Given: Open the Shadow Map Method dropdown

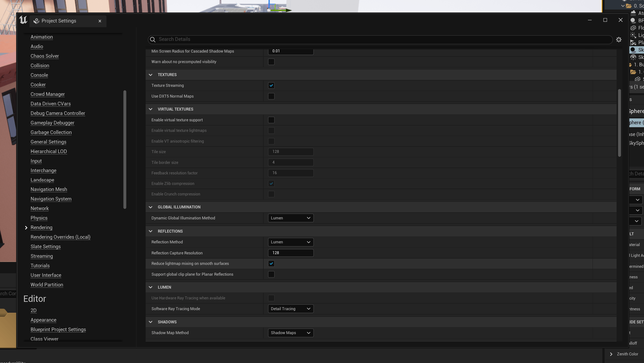Looking at the screenshot, I should point(291,333).
